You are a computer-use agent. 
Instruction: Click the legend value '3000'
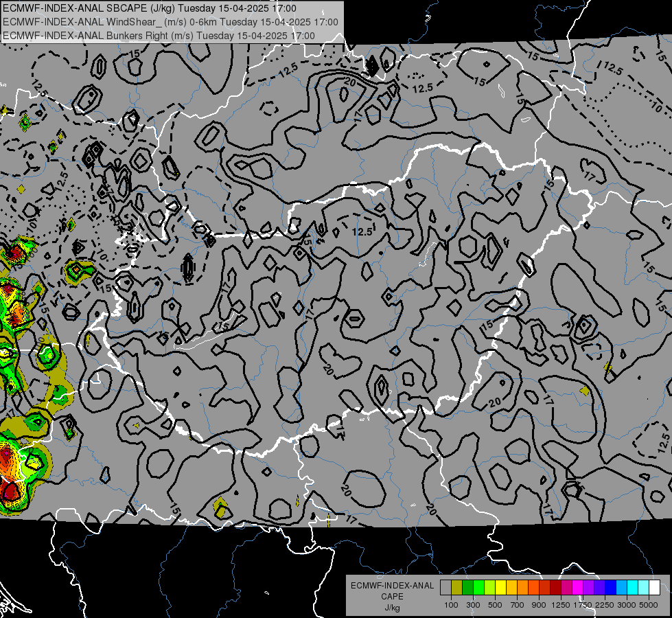627,605
